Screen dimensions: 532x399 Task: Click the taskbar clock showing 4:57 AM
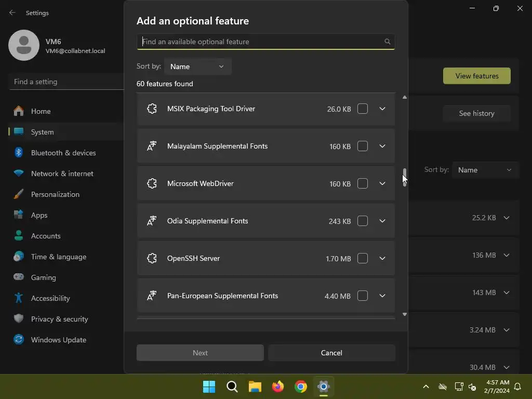coord(497,387)
